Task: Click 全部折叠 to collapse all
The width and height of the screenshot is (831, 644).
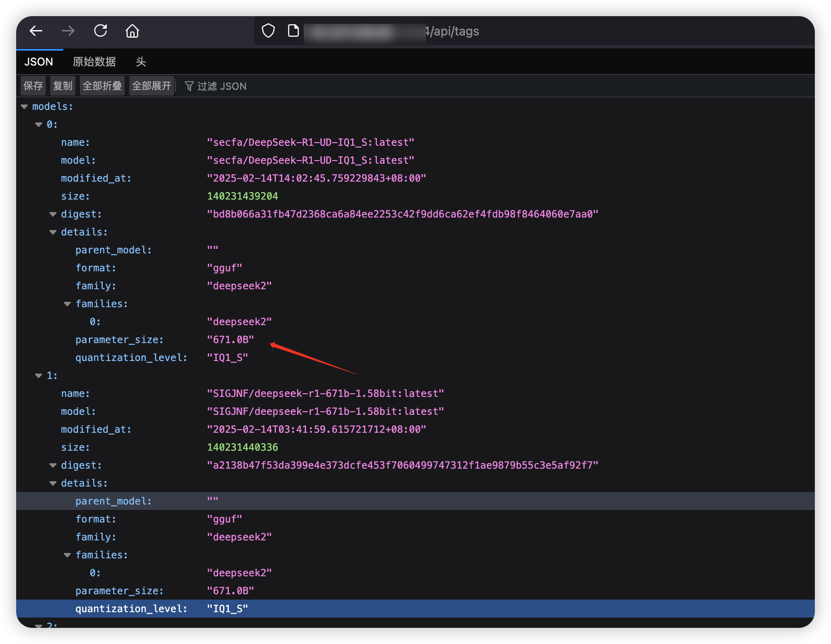Action: [102, 86]
